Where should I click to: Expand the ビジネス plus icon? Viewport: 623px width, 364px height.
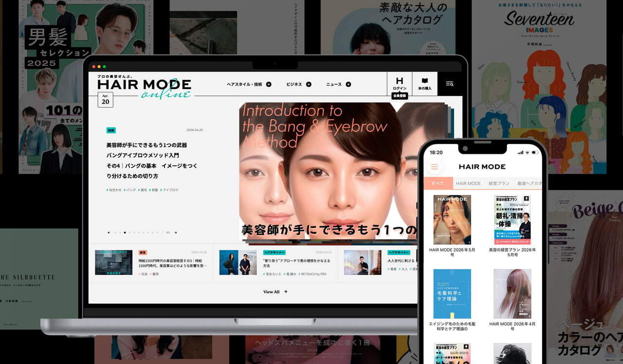(x=309, y=84)
